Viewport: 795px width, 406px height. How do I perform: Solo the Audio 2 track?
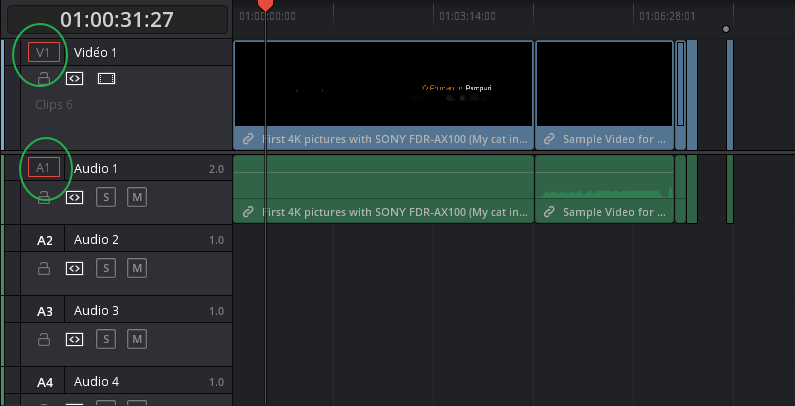pyautogui.click(x=106, y=268)
